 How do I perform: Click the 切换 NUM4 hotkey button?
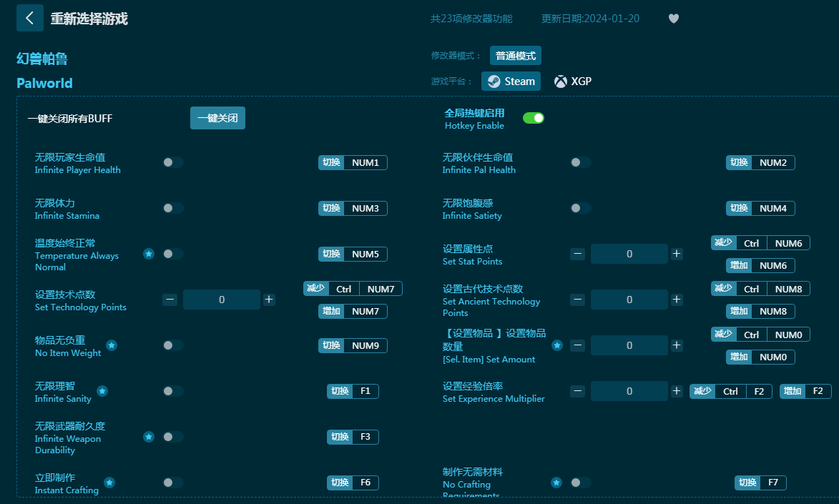[760, 208]
